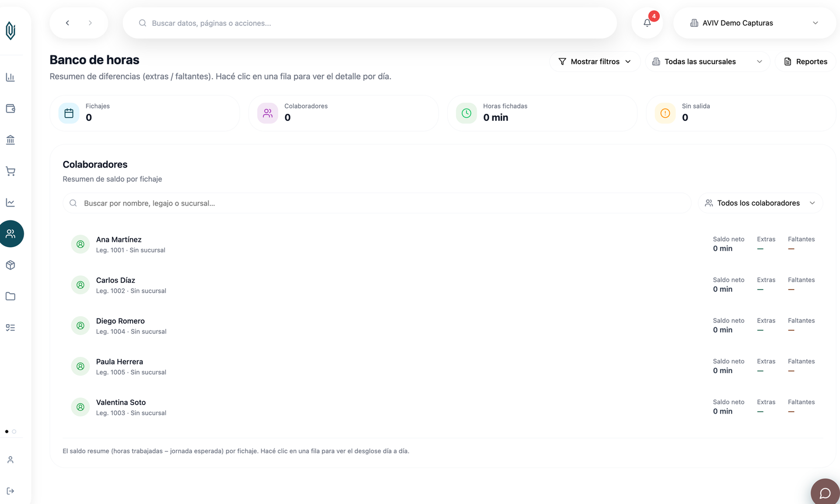Expand the Mostrar filtros dropdown
840x504 pixels.
(595, 62)
